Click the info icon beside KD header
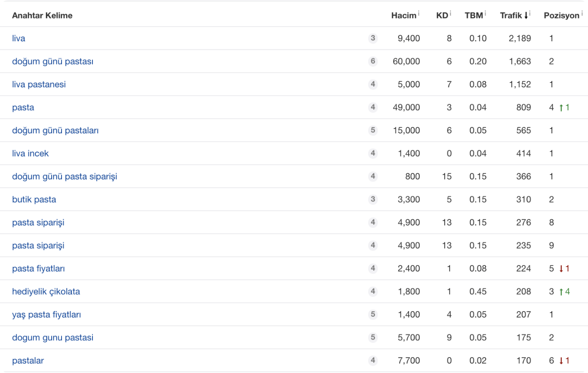Image resolution: width=588 pixels, height=373 pixels. 450,14
